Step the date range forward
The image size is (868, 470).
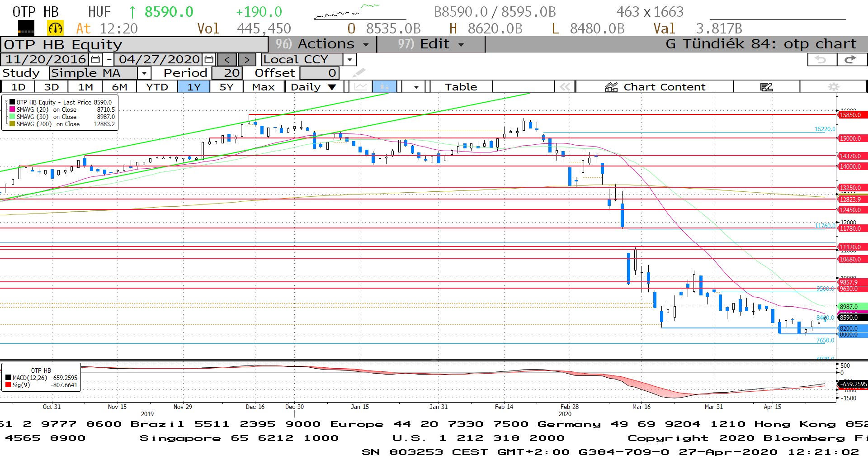[247, 59]
